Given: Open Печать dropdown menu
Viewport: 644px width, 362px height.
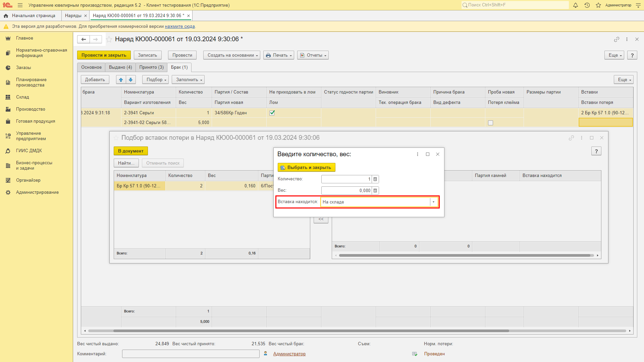Looking at the screenshot, I should point(279,55).
